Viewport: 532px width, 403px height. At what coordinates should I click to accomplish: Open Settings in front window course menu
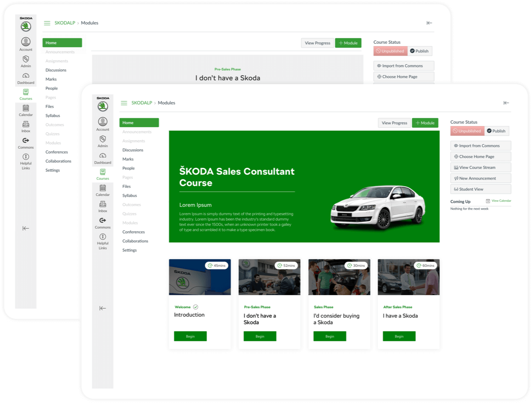pyautogui.click(x=130, y=250)
